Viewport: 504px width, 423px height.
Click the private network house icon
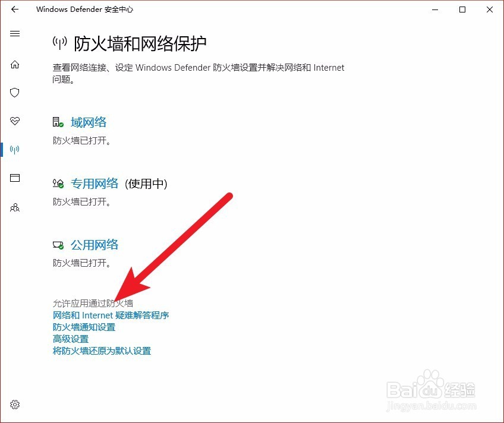pyautogui.click(x=58, y=184)
